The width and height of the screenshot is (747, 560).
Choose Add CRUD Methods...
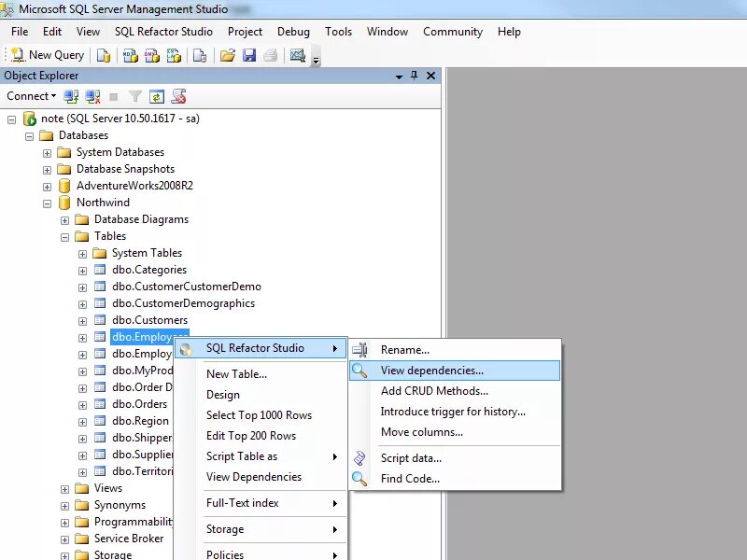coord(455,391)
